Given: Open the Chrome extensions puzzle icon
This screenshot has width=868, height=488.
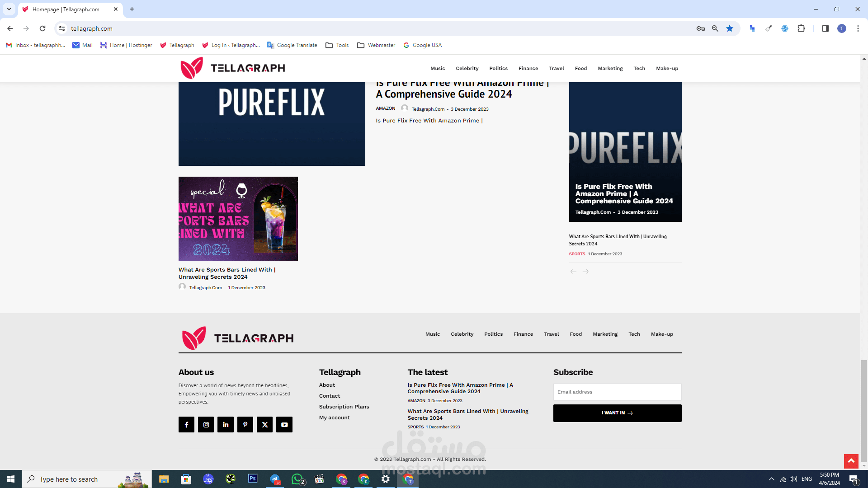Looking at the screenshot, I should (801, 28).
